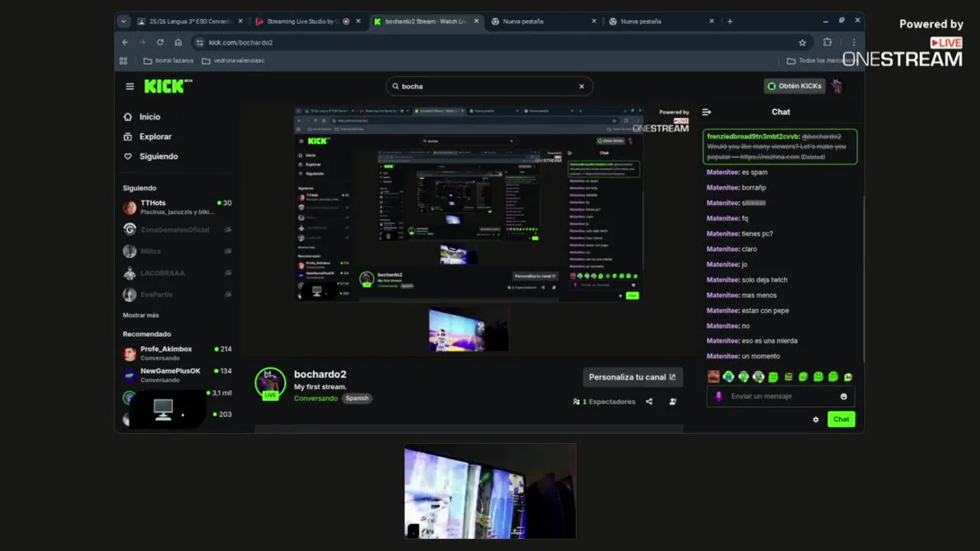
Task: Click Matenitee's 'solo deja twich' message
Action: tap(746, 280)
